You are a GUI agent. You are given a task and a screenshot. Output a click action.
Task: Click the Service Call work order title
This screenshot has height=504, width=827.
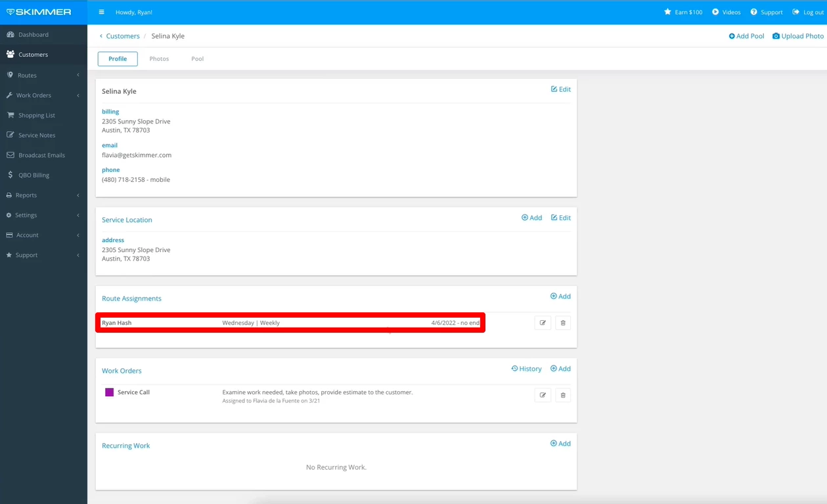pos(133,392)
